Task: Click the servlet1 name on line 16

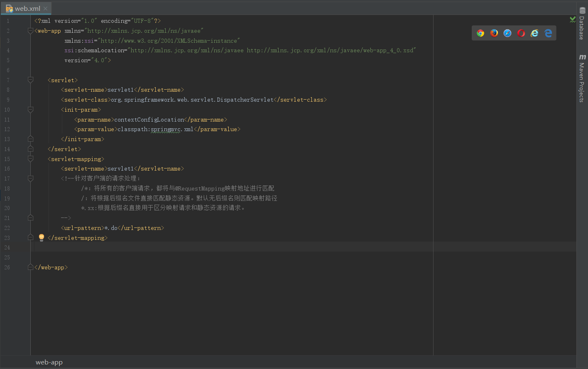Action: [x=120, y=169]
